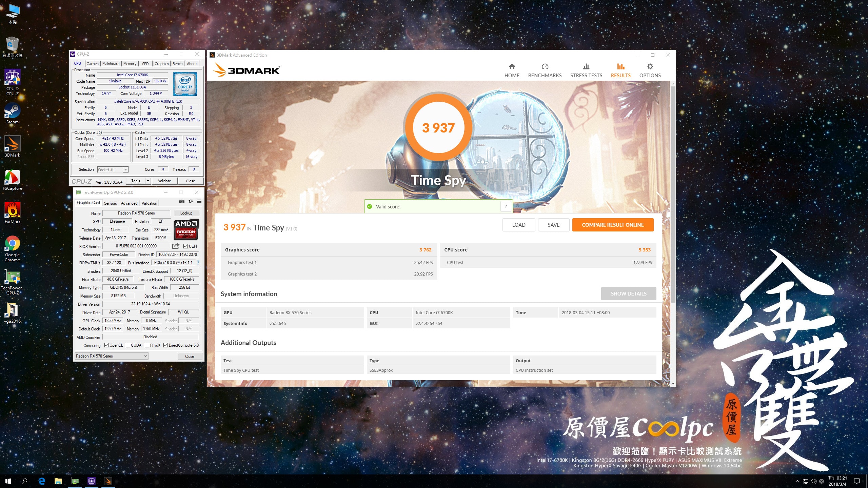Image resolution: width=868 pixels, height=488 pixels.
Task: Click the taskbar search magnifier
Action: click(24, 481)
